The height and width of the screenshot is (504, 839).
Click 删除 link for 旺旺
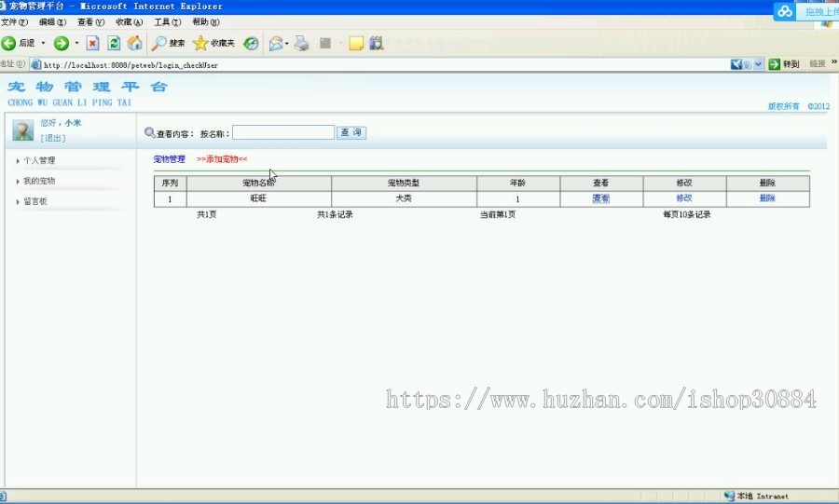click(x=767, y=198)
